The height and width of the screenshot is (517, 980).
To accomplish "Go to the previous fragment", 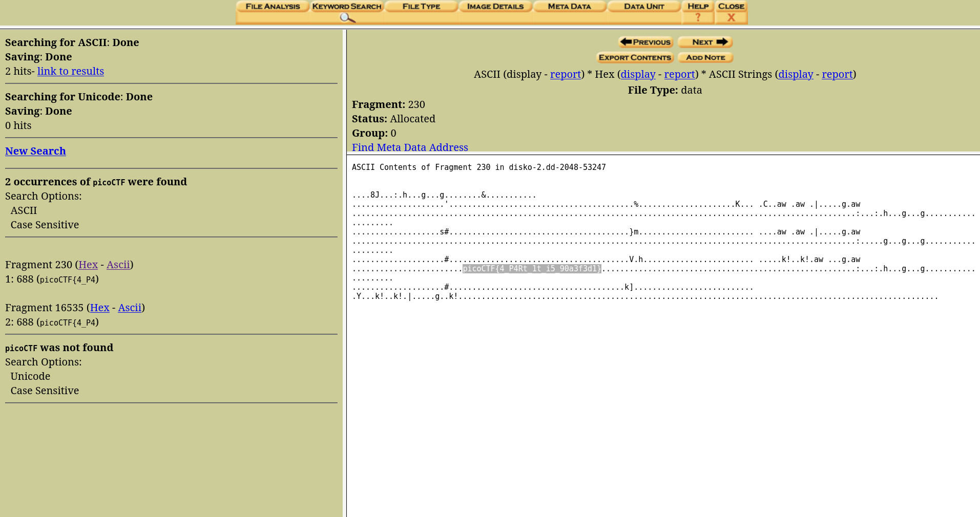I will pyautogui.click(x=645, y=42).
